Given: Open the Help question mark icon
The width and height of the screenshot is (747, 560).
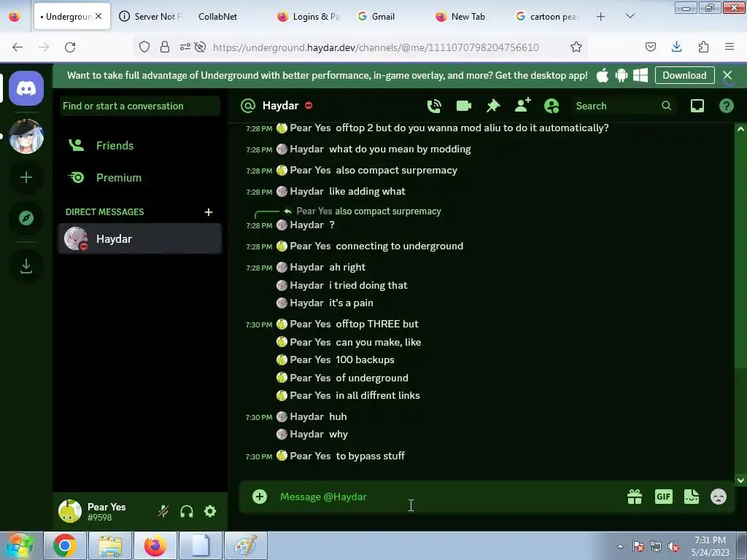Looking at the screenshot, I should pos(726,106).
